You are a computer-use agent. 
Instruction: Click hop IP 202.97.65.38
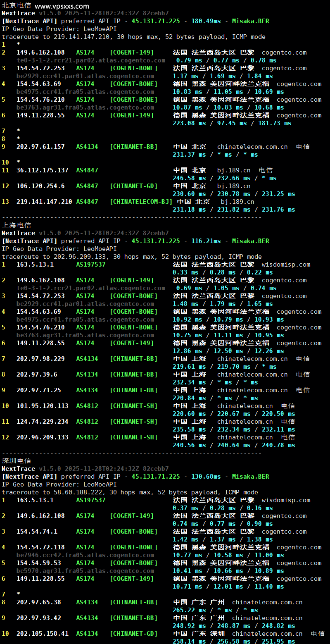(x=39, y=602)
